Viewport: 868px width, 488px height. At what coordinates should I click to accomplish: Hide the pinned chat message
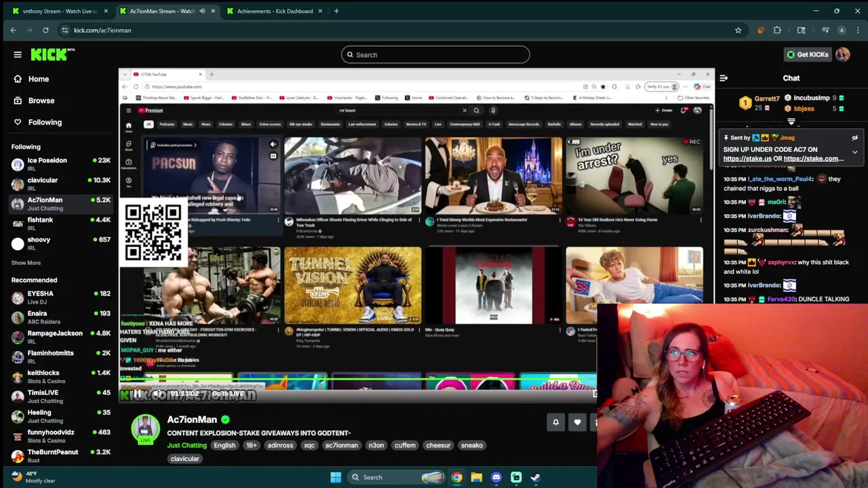pos(854,138)
